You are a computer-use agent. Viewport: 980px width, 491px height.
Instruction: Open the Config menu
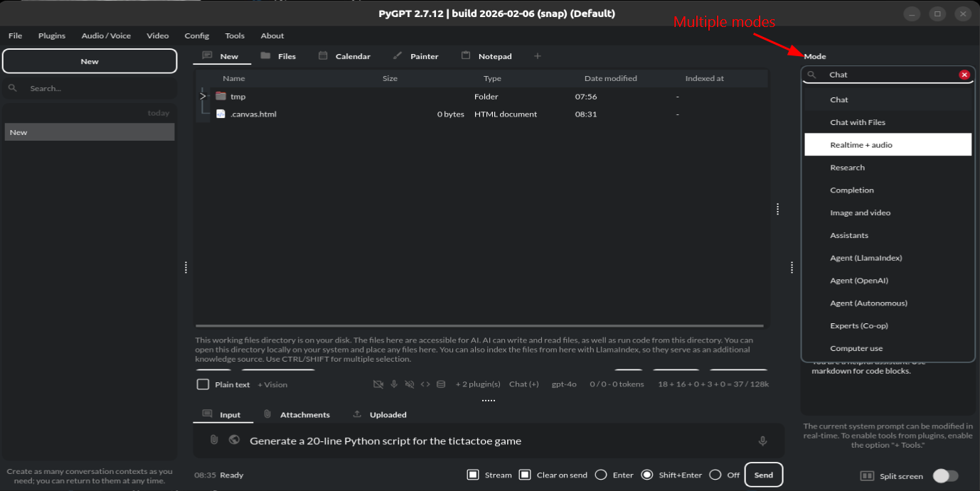(196, 36)
